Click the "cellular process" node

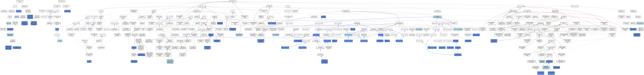(x=203, y=6)
